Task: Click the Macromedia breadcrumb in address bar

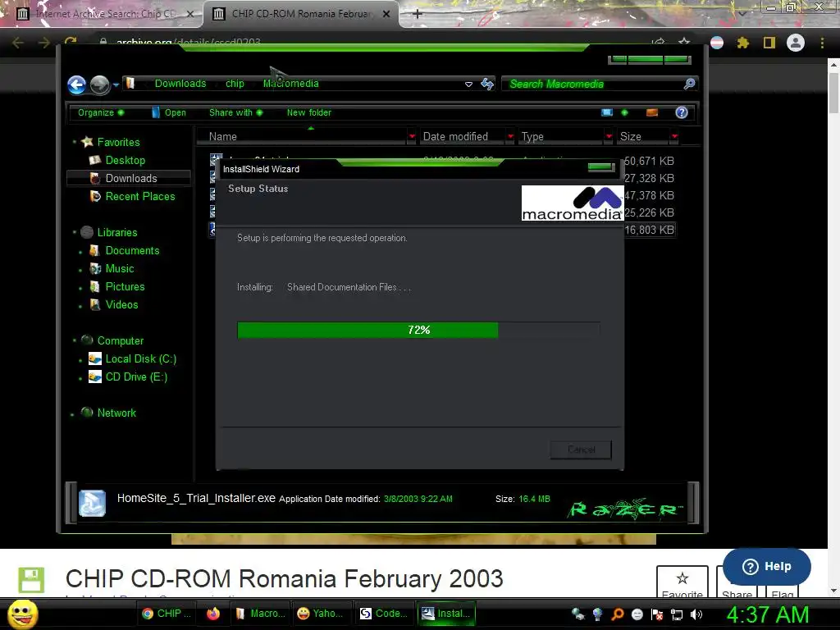Action: coord(291,84)
